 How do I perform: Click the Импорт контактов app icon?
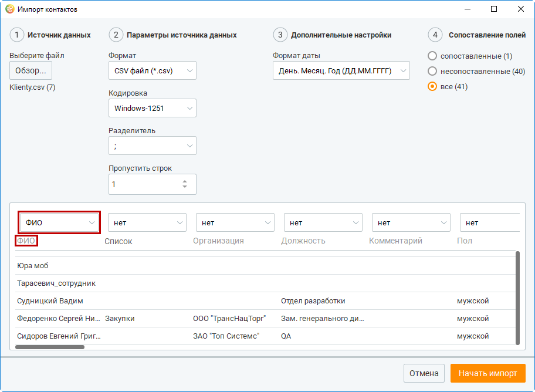coord(10,9)
